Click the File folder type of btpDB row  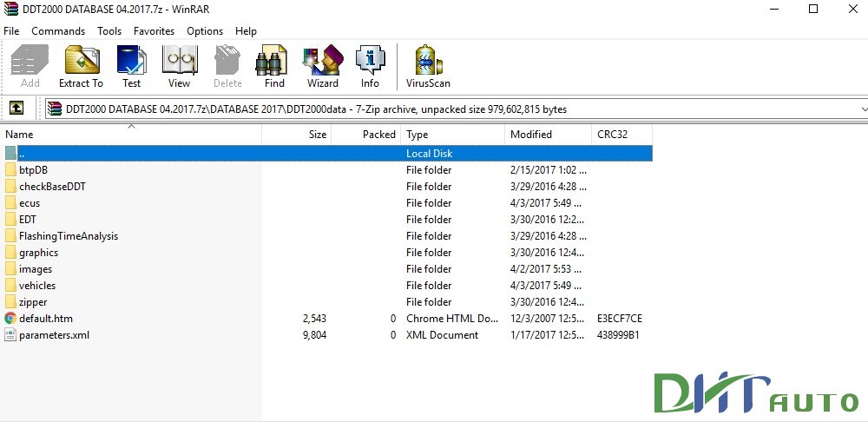(x=429, y=170)
